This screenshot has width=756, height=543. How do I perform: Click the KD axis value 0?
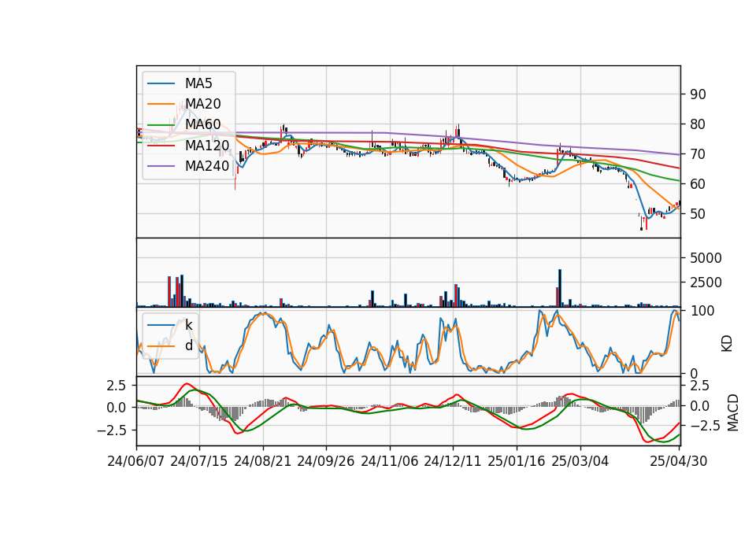click(x=694, y=373)
